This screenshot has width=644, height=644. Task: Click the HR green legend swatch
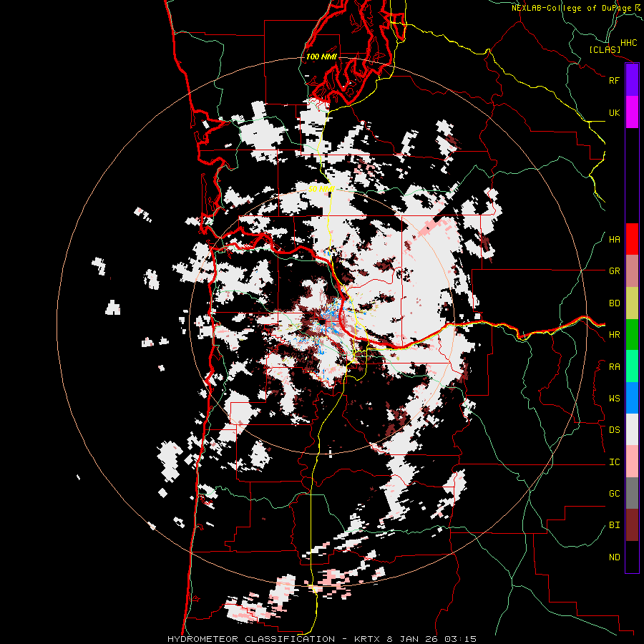(x=632, y=335)
